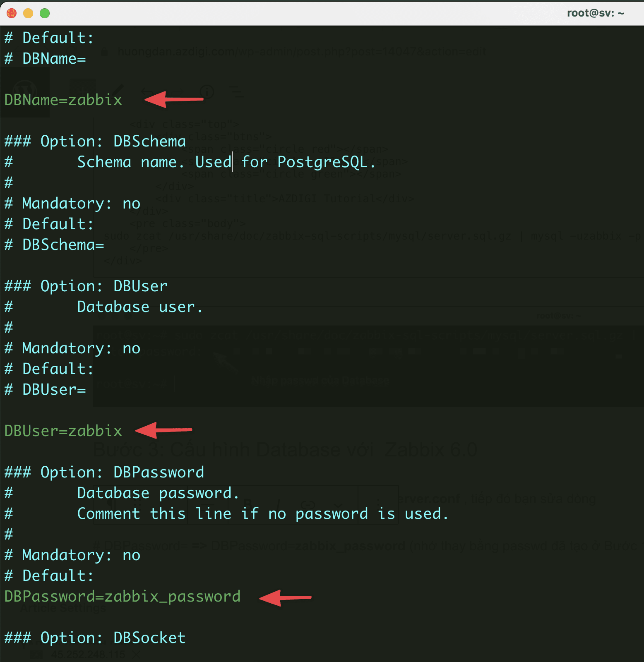Click the heading ### Option: DBUser
Viewport: 644px width, 662px height.
(x=86, y=286)
